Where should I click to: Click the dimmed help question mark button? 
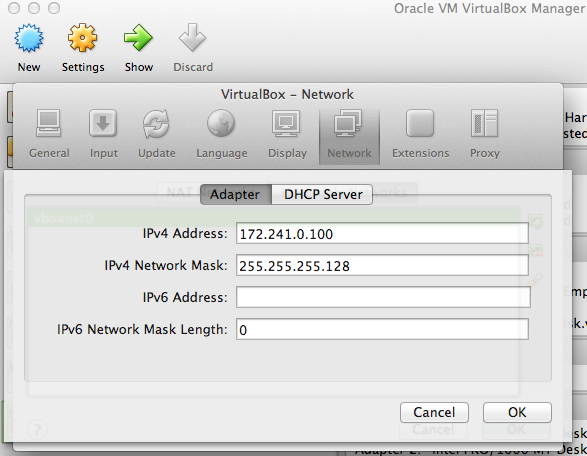click(37, 429)
